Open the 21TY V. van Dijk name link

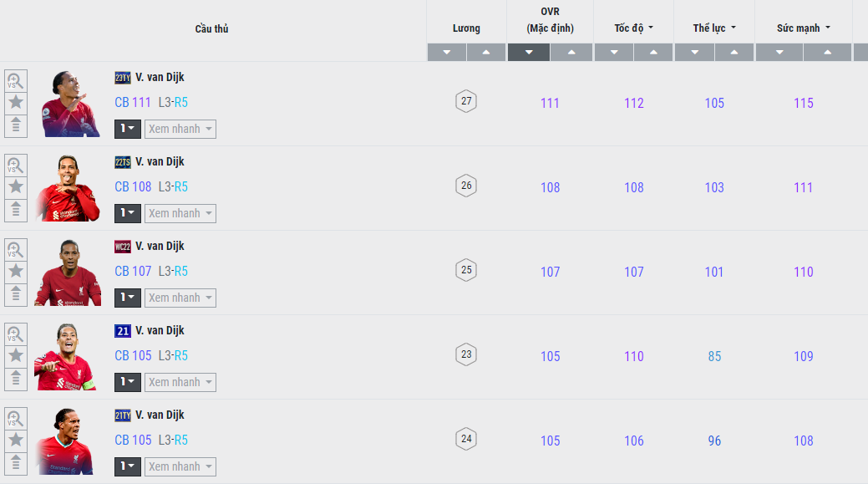pyautogui.click(x=160, y=415)
